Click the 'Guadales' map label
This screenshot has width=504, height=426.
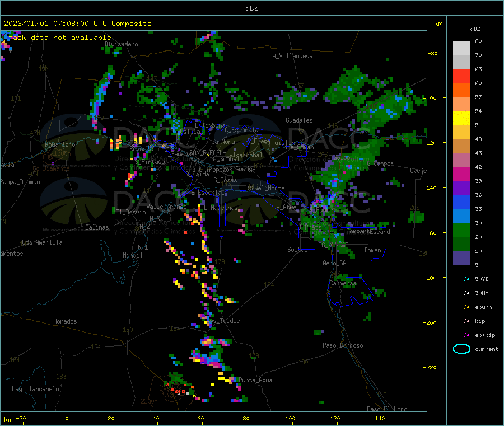coord(299,120)
